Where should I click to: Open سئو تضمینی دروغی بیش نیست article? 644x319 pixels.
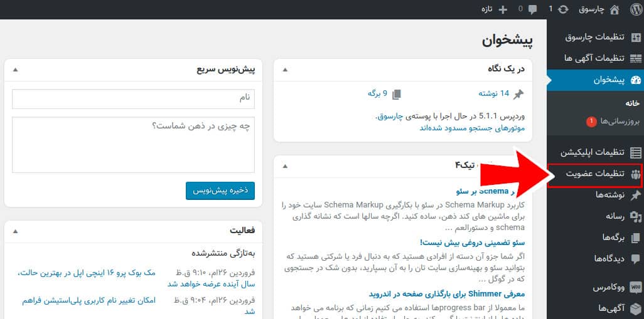(472, 243)
